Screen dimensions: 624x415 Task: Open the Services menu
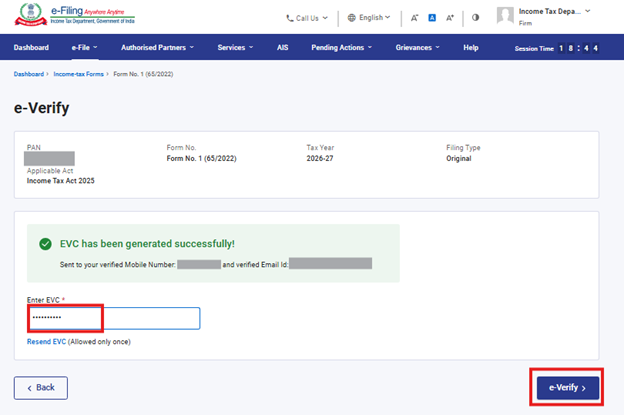(235, 47)
